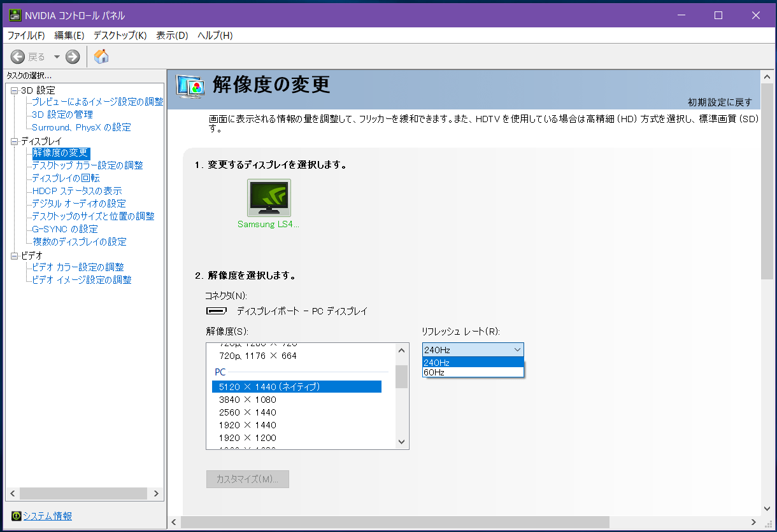Screen dimensions: 777x532
Task: Maximize the NVIDIA control panel window
Action: pyautogui.click(x=718, y=15)
